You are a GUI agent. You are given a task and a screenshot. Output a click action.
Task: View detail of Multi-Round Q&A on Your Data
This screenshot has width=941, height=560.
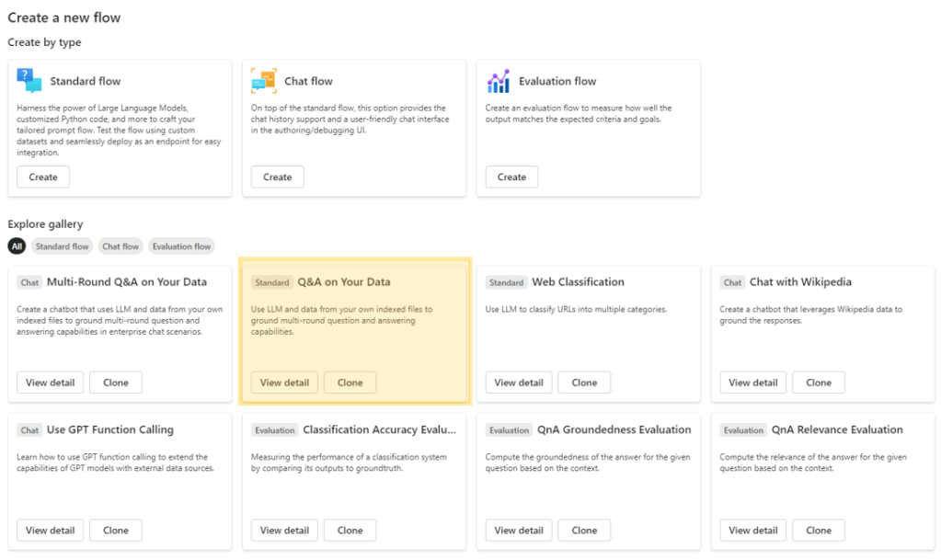click(x=50, y=382)
